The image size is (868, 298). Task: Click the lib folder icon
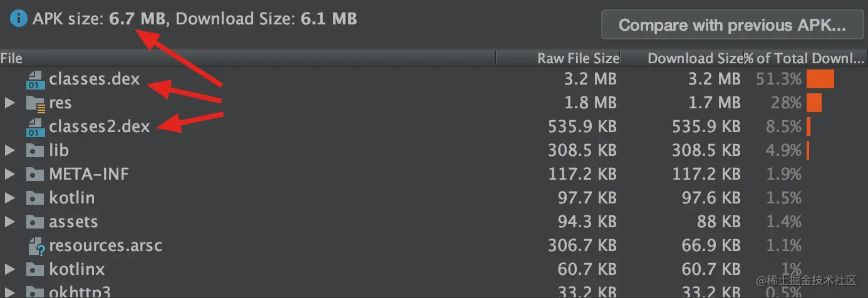coord(34,150)
